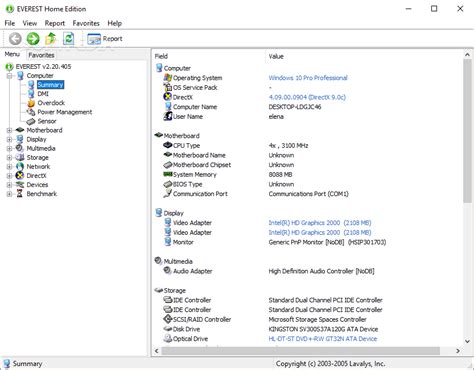Viewport: 474px width, 370px height.
Task: Click the Optical Drive row icon
Action: tap(167, 339)
